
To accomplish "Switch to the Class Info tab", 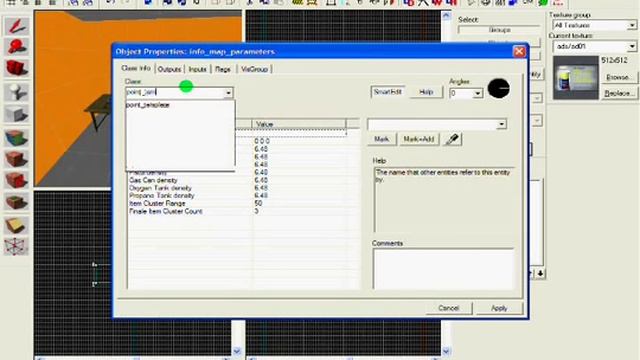I will coord(136,68).
